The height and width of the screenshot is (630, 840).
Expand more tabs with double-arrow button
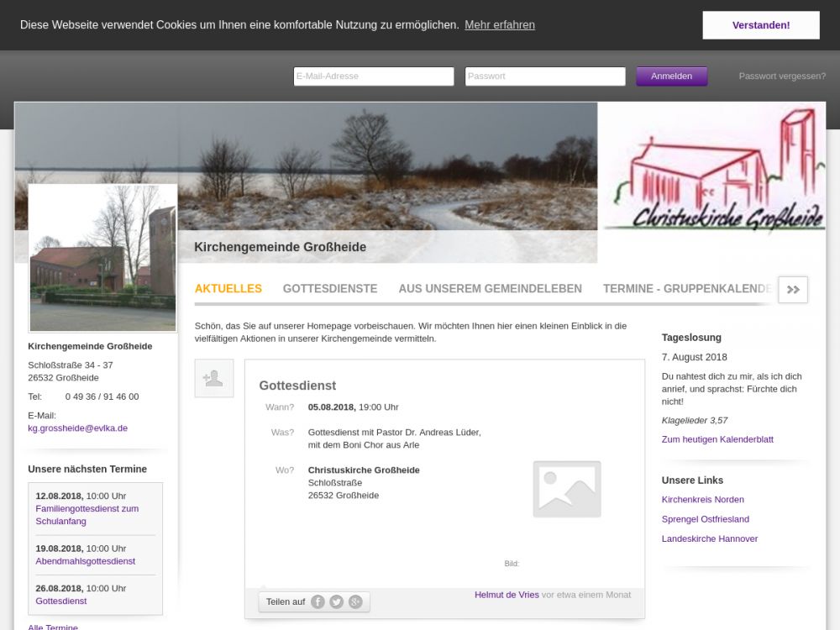(x=793, y=289)
